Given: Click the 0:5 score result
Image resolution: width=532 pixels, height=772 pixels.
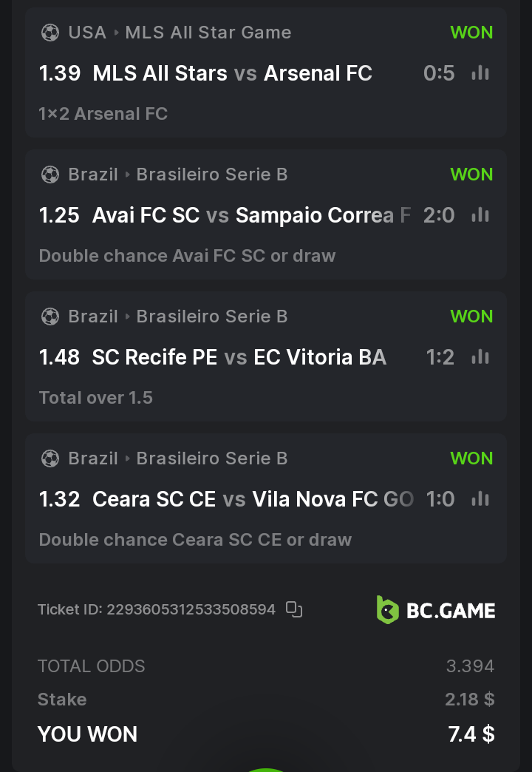Looking at the screenshot, I should (439, 73).
